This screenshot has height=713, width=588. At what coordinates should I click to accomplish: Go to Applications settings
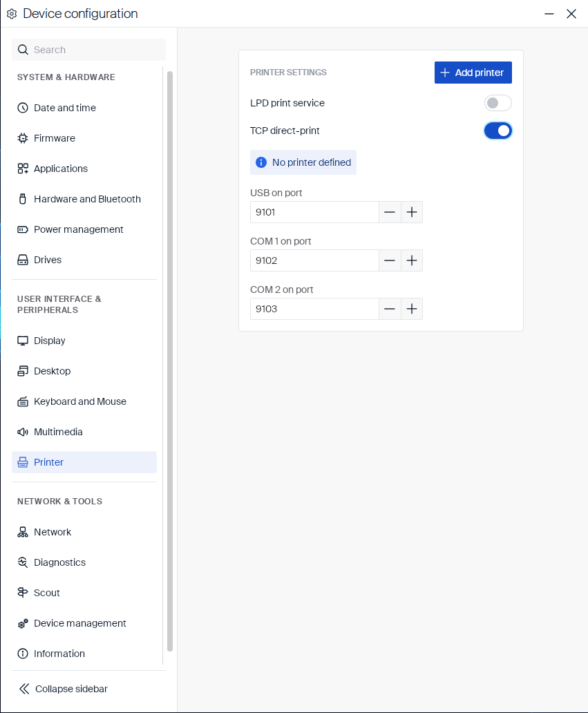tap(84, 169)
